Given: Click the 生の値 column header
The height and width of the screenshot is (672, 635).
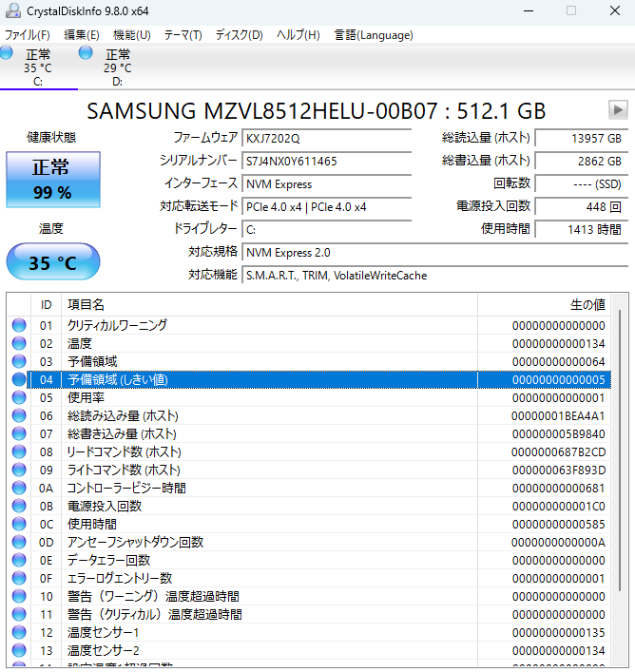Looking at the screenshot, I should pos(544,305).
